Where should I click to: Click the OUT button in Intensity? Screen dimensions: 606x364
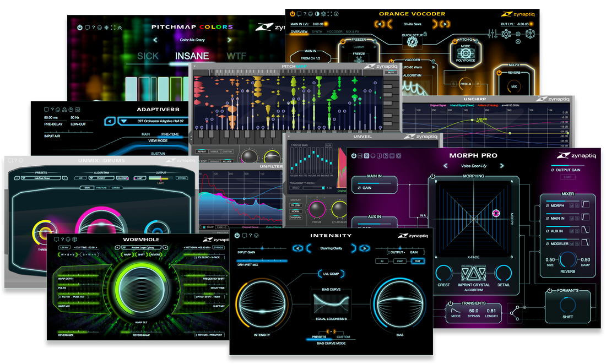(x=418, y=261)
